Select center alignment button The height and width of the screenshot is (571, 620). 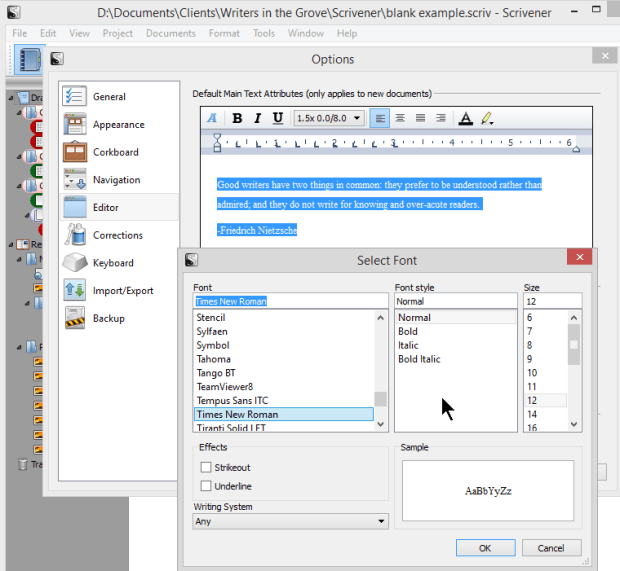pos(400,118)
